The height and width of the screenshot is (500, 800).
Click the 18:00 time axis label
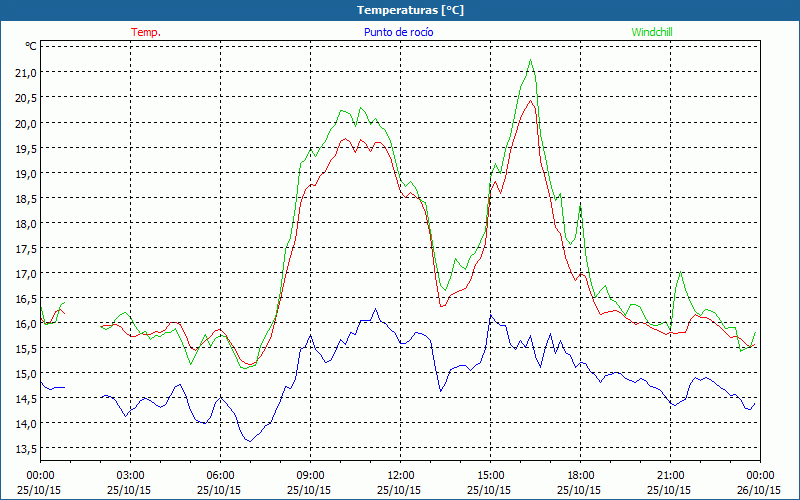[581, 476]
